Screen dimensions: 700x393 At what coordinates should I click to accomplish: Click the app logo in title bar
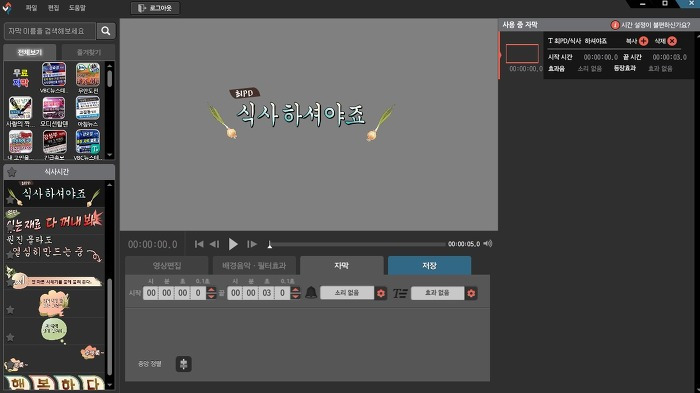7,8
